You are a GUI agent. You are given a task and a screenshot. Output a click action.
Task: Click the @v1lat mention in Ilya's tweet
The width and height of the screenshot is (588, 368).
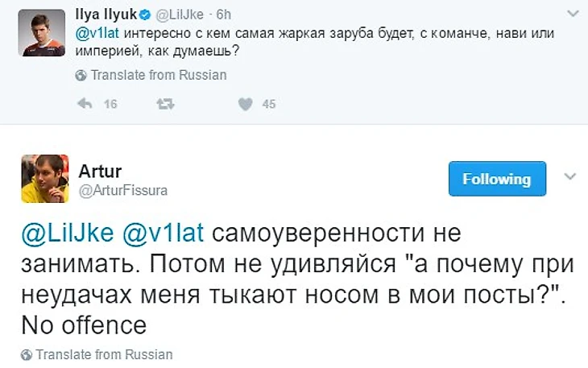[98, 34]
